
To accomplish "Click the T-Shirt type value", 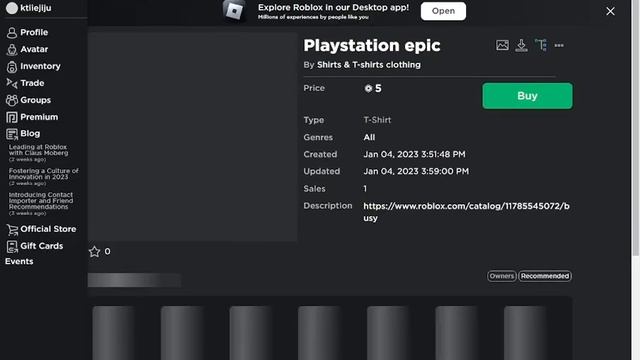I will click(x=377, y=120).
